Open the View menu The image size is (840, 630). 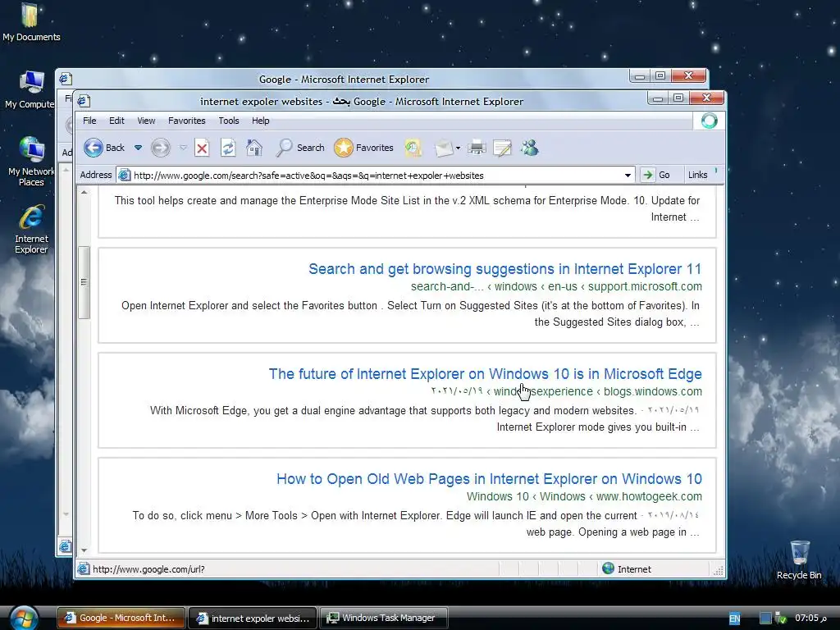click(146, 121)
